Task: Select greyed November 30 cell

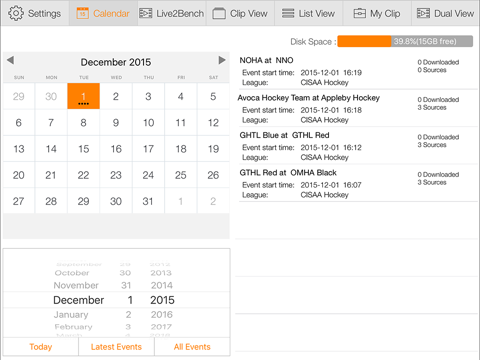Action: [51, 96]
